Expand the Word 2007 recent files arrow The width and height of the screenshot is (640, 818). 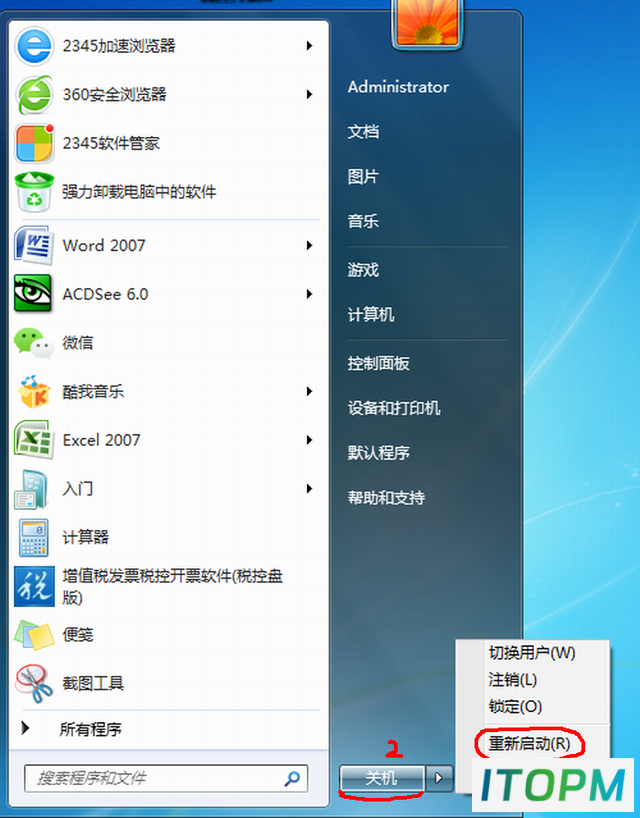tap(309, 245)
